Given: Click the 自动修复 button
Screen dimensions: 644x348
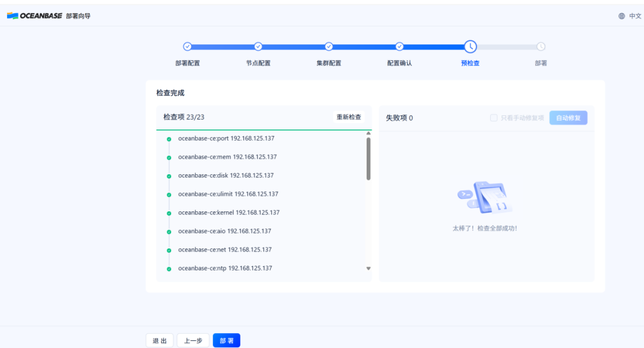Looking at the screenshot, I should tap(568, 118).
